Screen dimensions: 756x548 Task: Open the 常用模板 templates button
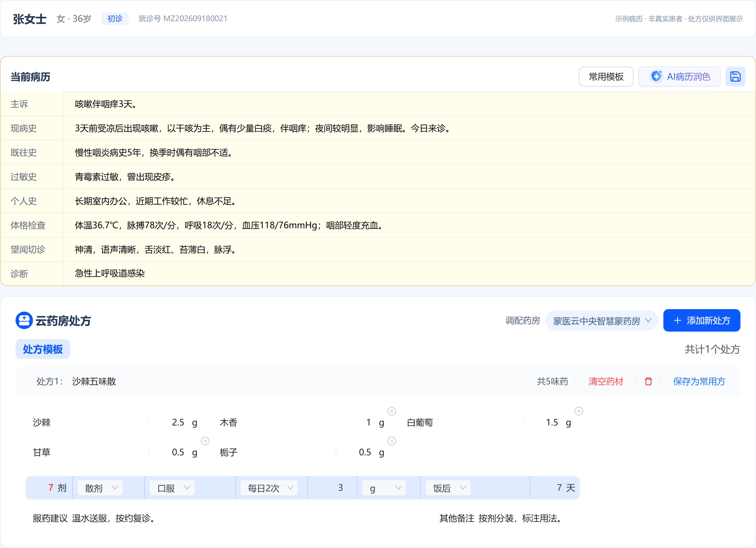(606, 77)
